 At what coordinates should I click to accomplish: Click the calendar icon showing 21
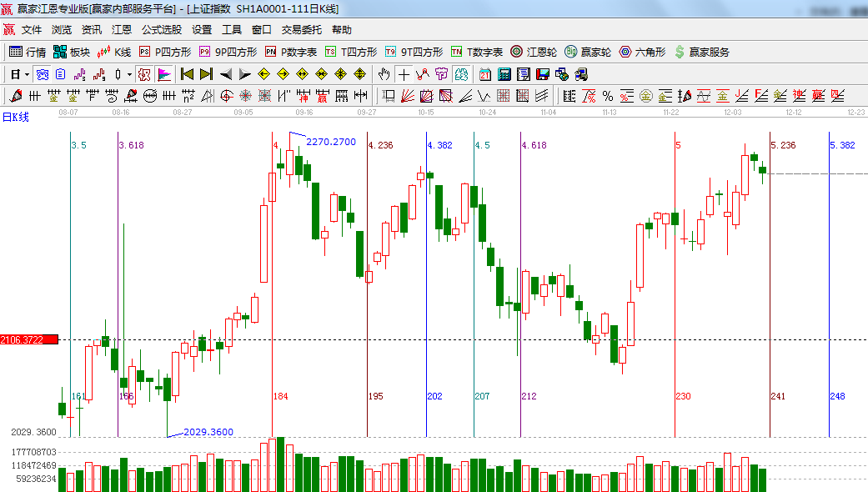coord(484,74)
